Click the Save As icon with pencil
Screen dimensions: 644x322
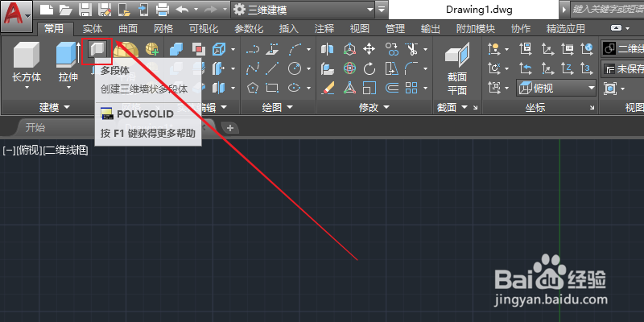(105, 10)
